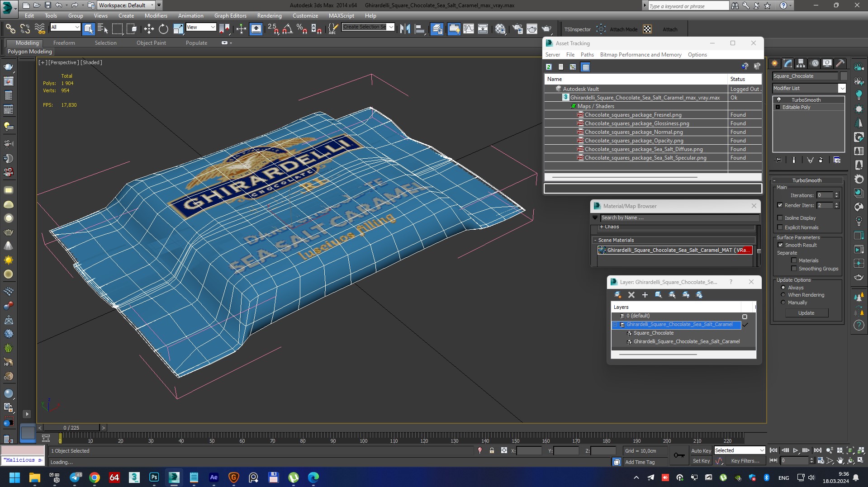Image resolution: width=868 pixels, height=487 pixels.
Task: Click the Auto Key button
Action: tap(701, 451)
